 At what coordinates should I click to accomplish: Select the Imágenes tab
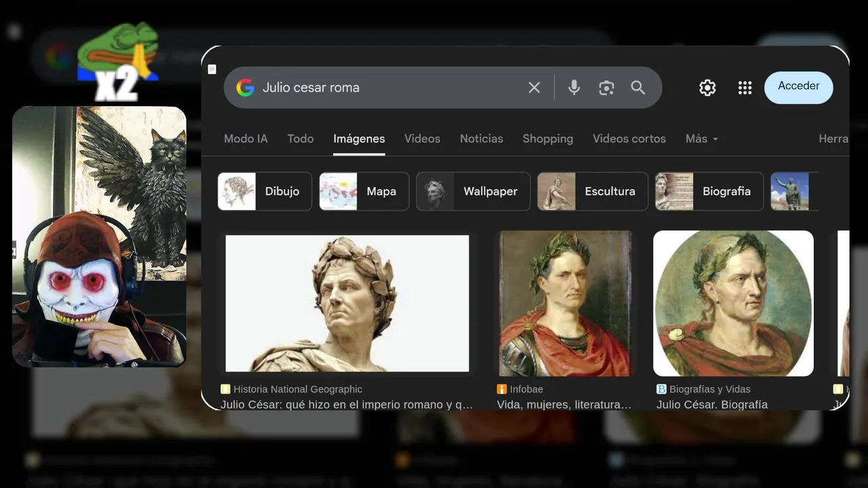pos(359,138)
